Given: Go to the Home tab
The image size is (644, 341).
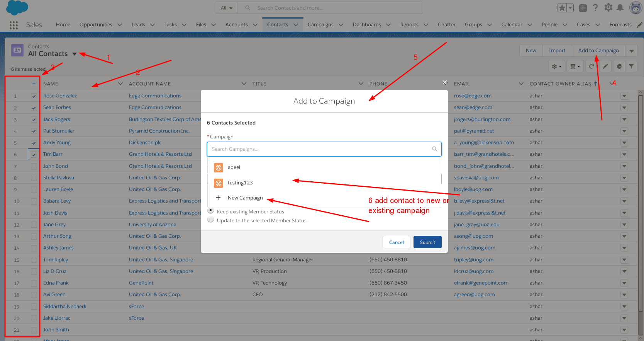Looking at the screenshot, I should pos(63,25).
